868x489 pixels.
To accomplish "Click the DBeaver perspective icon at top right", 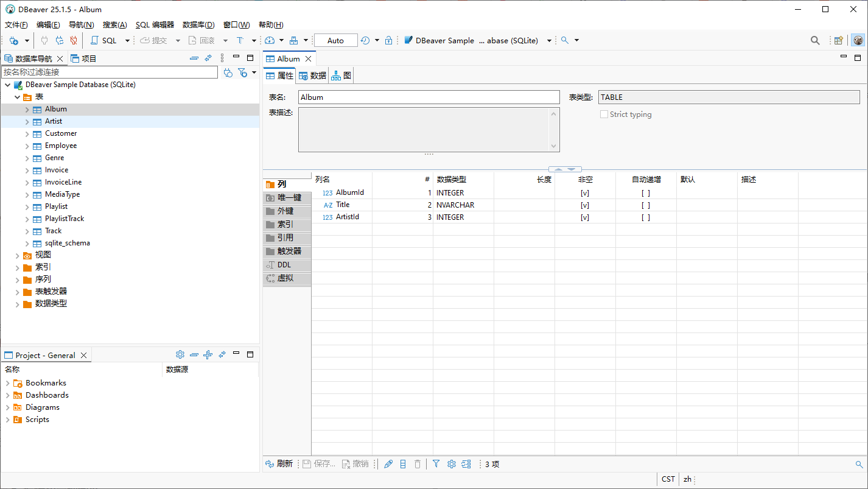I will pos(858,41).
